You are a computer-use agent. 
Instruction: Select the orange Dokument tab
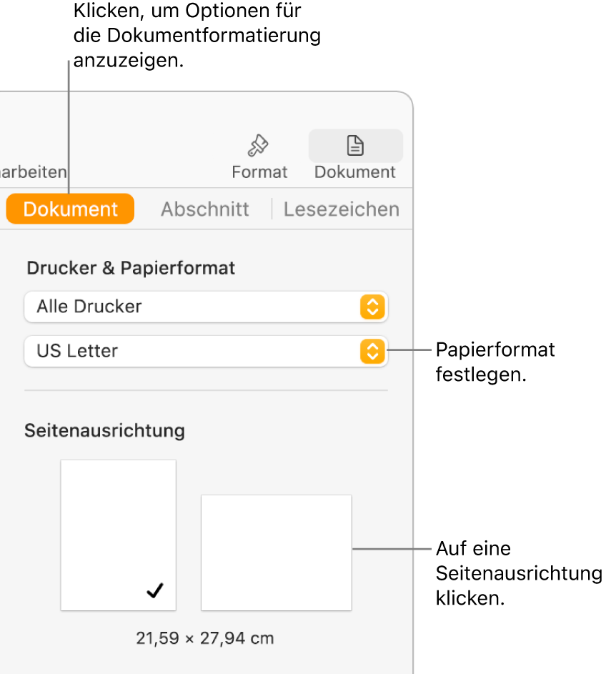click(x=69, y=209)
